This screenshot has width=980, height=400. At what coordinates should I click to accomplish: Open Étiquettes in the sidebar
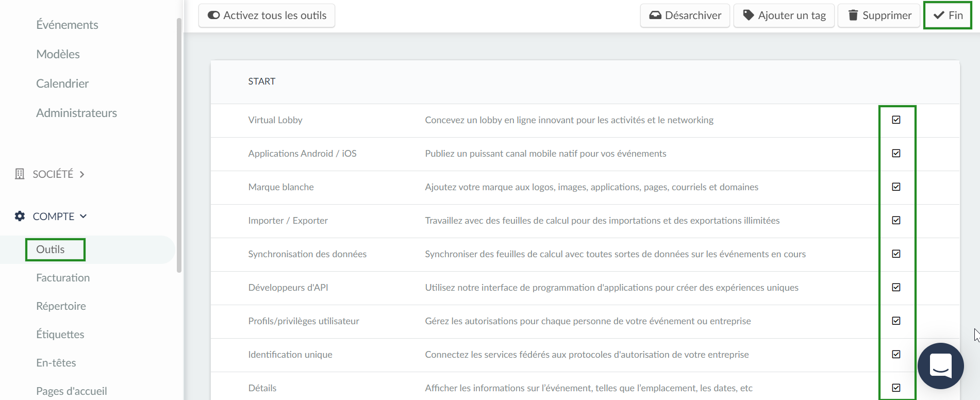[x=60, y=335]
